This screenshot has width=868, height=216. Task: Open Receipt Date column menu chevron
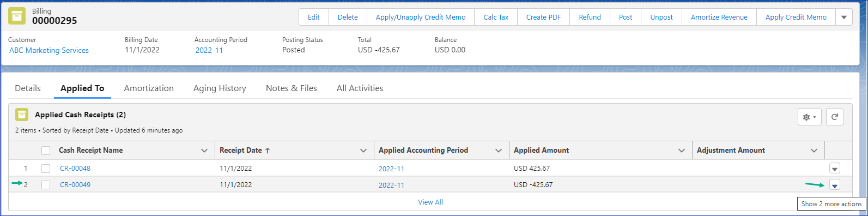pyautogui.click(x=363, y=151)
